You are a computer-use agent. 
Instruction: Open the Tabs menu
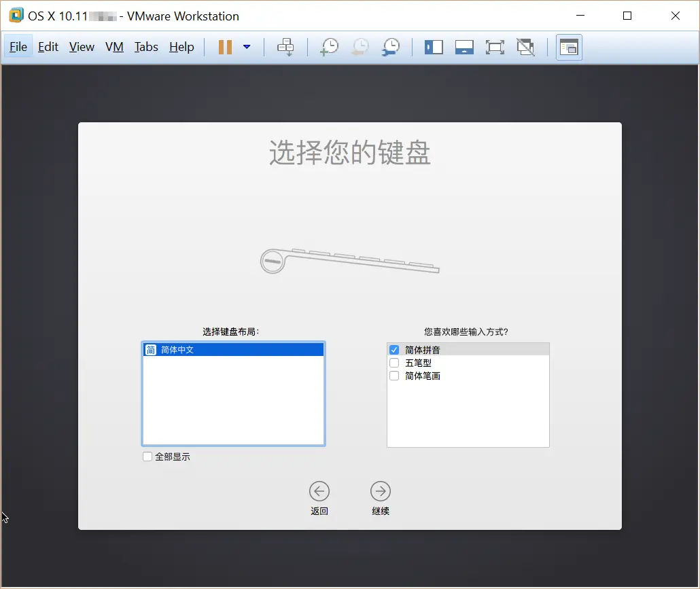pos(146,47)
